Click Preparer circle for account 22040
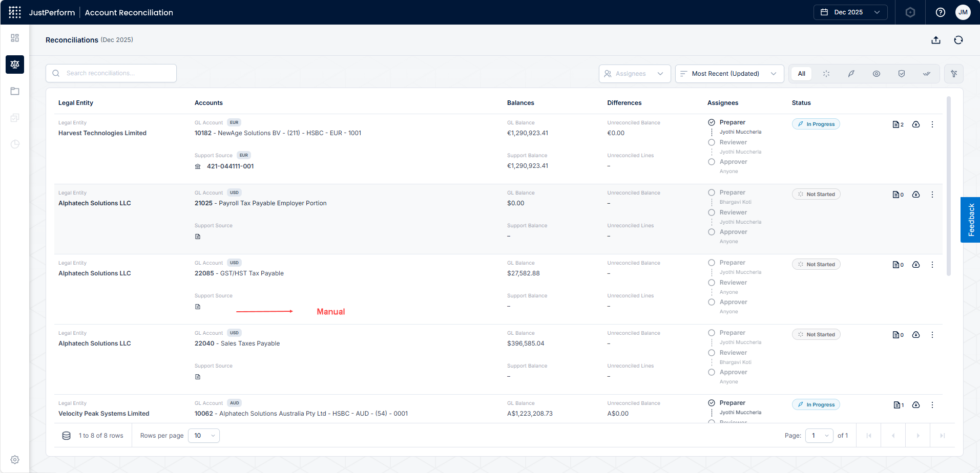Viewport: 980px width, 473px height. [x=712, y=333]
